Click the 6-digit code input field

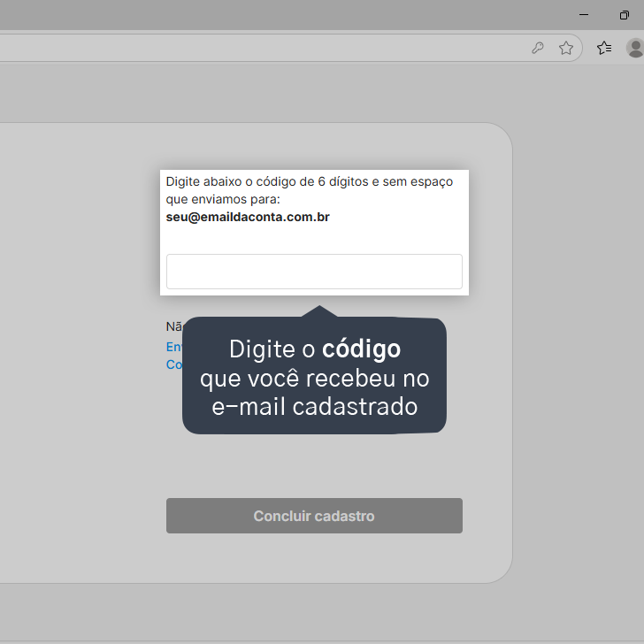click(314, 272)
